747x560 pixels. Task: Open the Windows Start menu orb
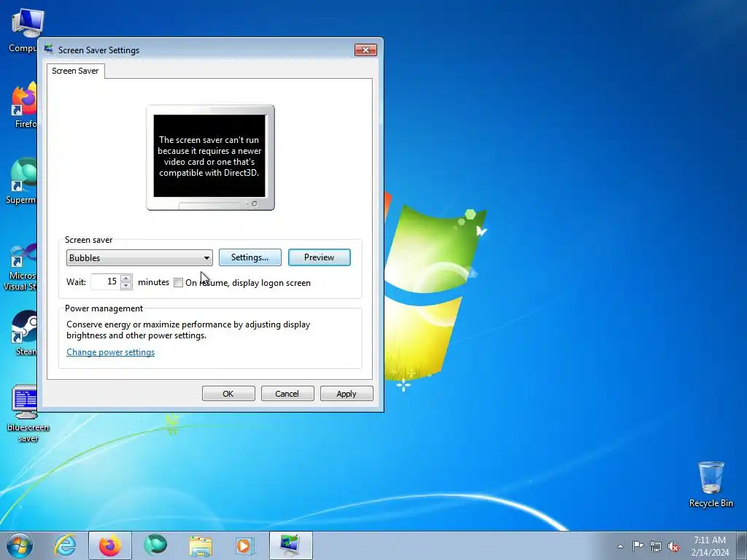tap(20, 545)
